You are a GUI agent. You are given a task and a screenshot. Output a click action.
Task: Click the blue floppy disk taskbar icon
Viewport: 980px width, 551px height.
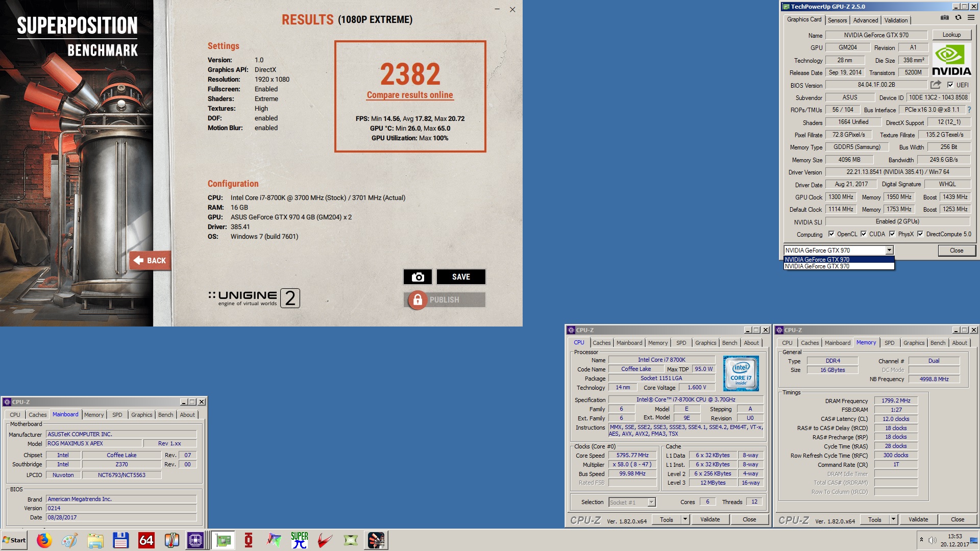(121, 540)
